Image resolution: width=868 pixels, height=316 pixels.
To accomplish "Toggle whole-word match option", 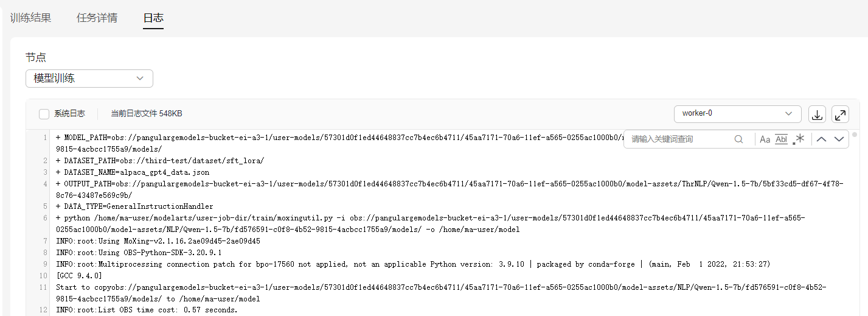I will coord(782,139).
